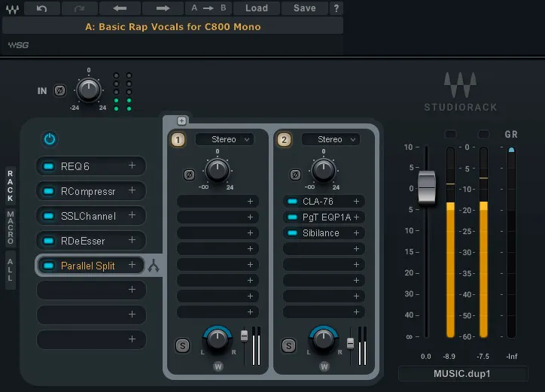The image size is (545, 392).
Task: Click the parallel split fork icon
Action: (x=154, y=266)
